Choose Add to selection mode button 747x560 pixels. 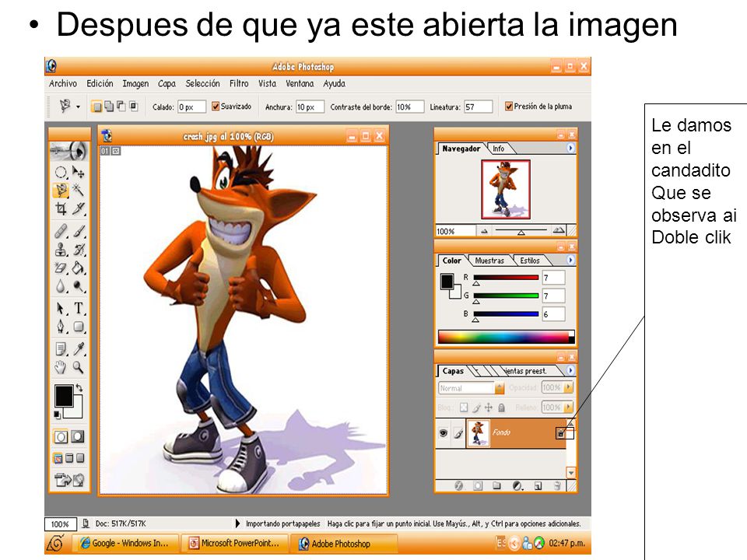pyautogui.click(x=109, y=107)
